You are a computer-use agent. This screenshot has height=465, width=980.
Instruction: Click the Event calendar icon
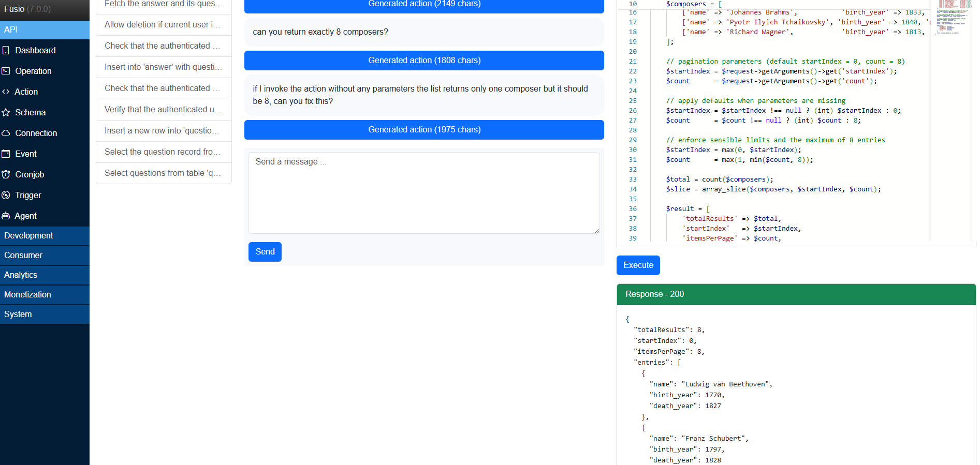click(6, 154)
